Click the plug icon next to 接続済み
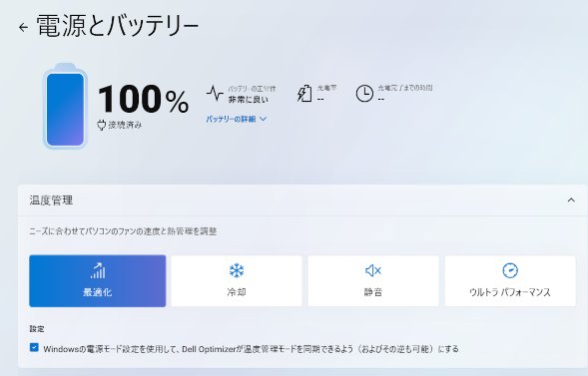Viewport: 588px width, 376px height. (101, 125)
